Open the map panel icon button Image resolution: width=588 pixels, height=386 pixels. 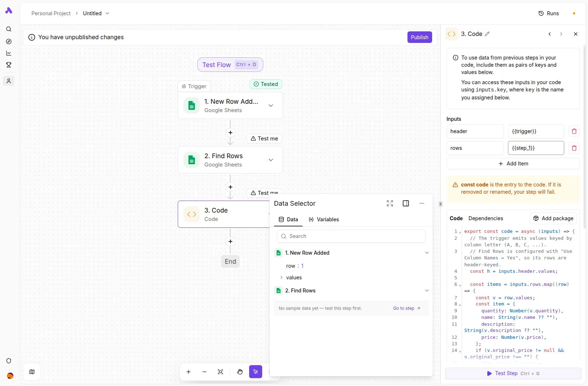click(x=32, y=372)
